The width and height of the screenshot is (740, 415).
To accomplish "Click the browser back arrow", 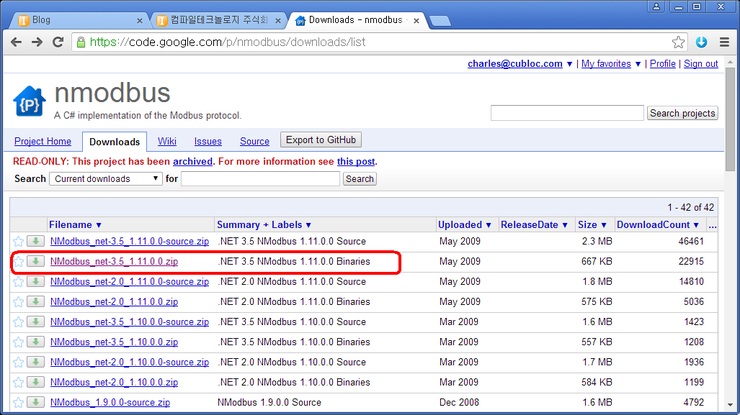I will coord(15,42).
